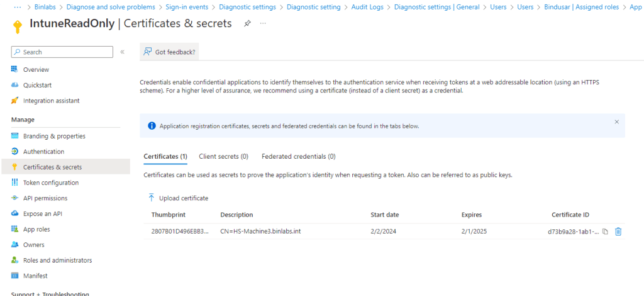Open the Manifest editor from sidebar
The image size is (644, 296).
35,276
